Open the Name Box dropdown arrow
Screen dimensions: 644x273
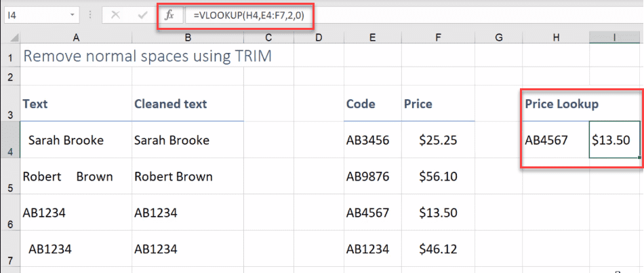point(73,15)
